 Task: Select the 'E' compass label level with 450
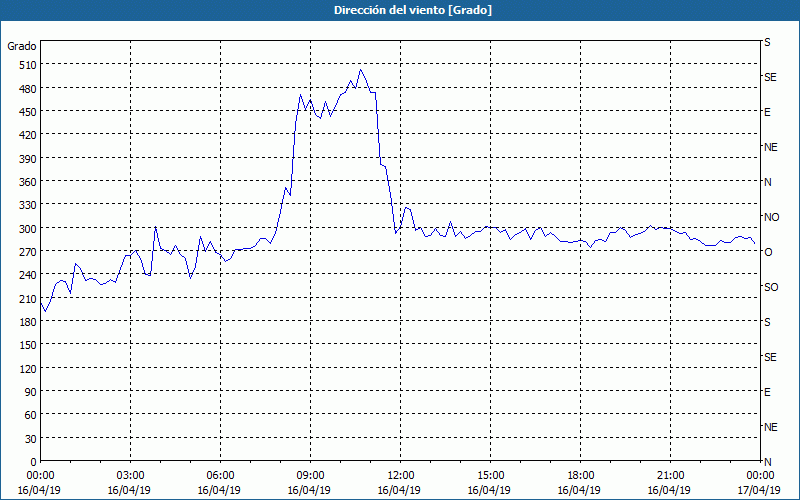(x=767, y=112)
